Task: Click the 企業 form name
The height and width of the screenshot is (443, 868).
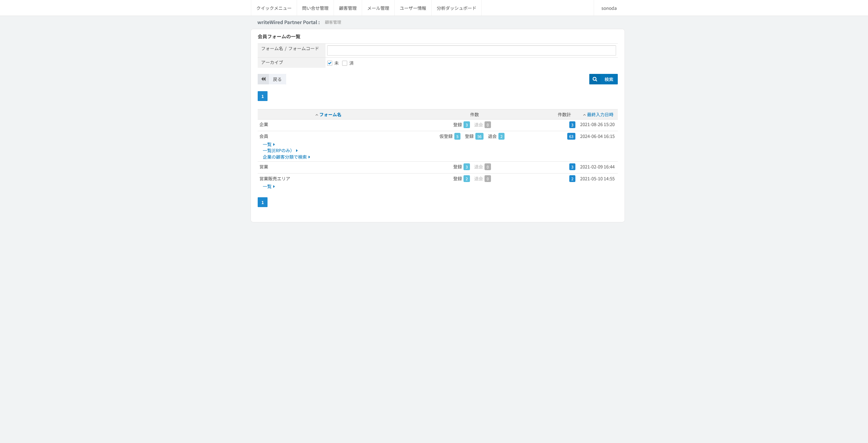Action: (x=264, y=124)
